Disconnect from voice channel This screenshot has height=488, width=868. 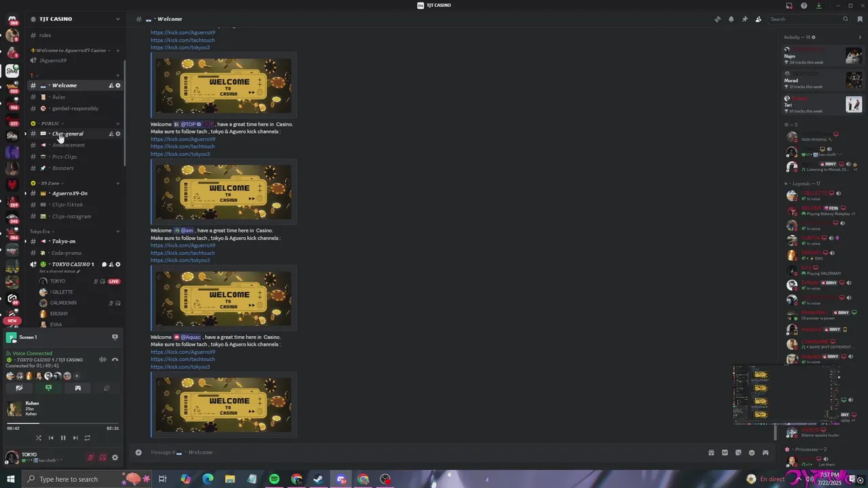pos(115,360)
